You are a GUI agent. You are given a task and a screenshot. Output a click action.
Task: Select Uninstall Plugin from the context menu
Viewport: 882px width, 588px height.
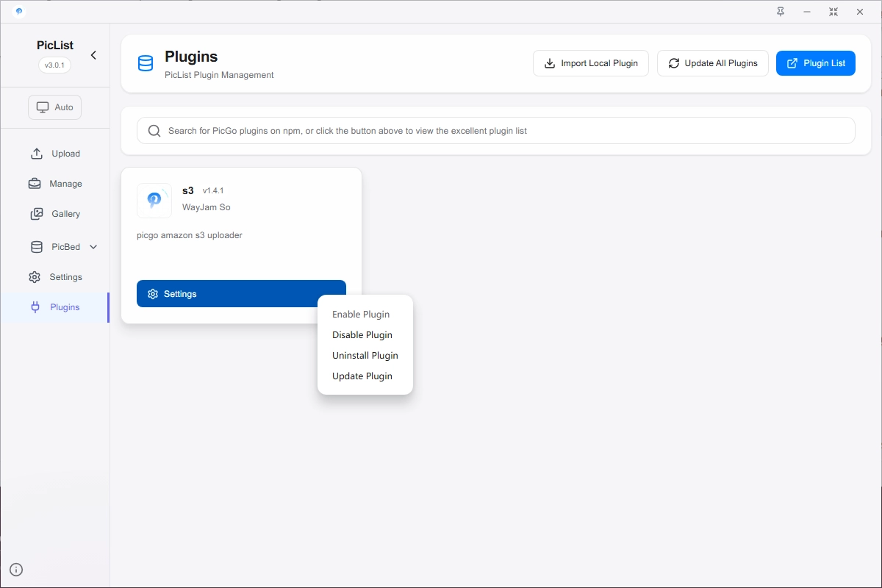(x=365, y=356)
